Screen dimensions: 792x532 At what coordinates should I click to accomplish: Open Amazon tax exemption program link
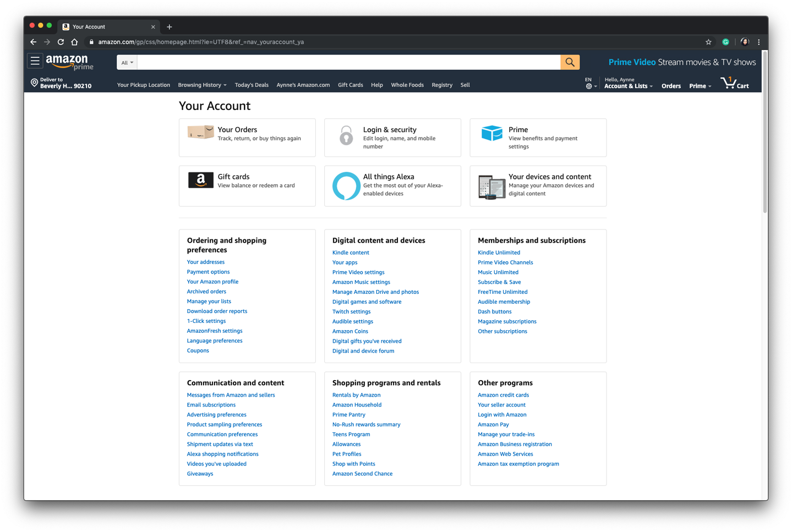pyautogui.click(x=518, y=464)
